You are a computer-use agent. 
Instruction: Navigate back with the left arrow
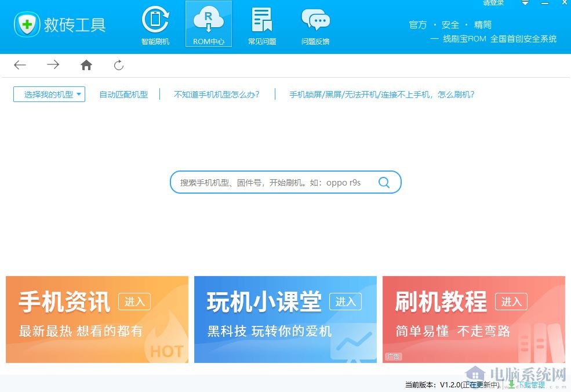point(20,65)
